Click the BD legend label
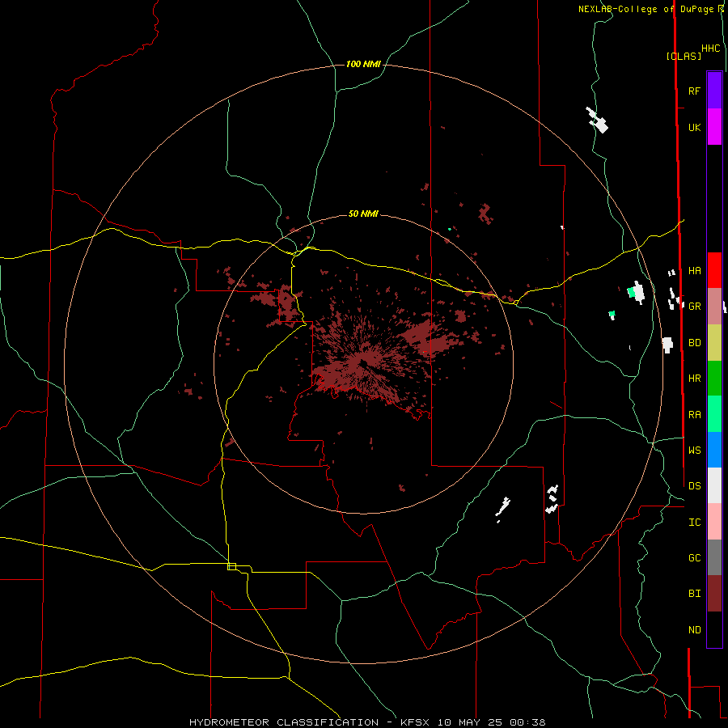The height and width of the screenshot is (728, 728). point(694,343)
